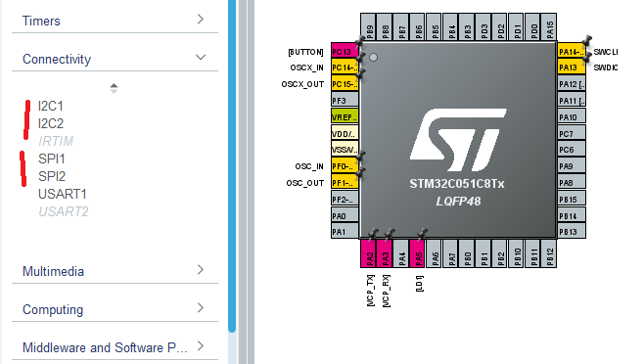Select the USART1 peripheral
Viewport: 644px width, 364px height.
pos(63,194)
